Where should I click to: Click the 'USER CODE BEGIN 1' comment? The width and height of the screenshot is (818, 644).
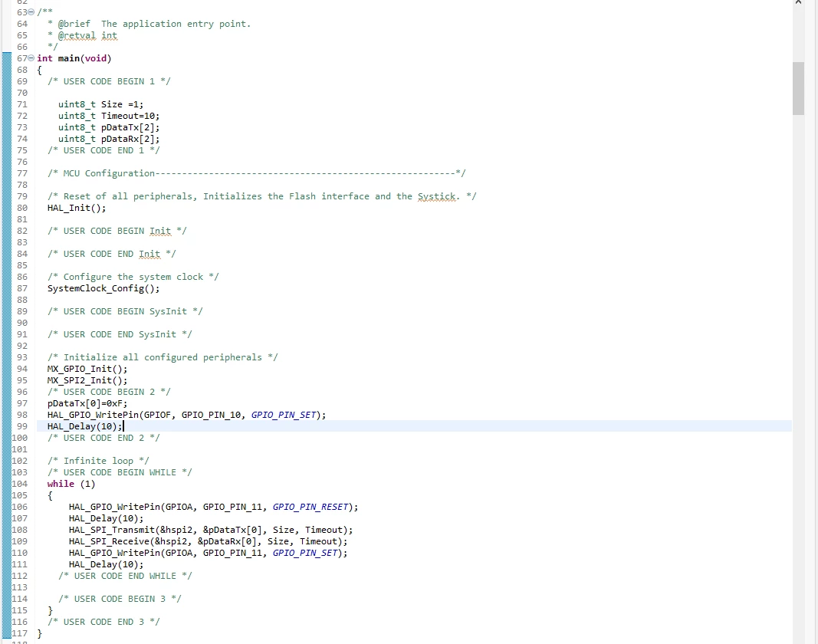point(109,81)
